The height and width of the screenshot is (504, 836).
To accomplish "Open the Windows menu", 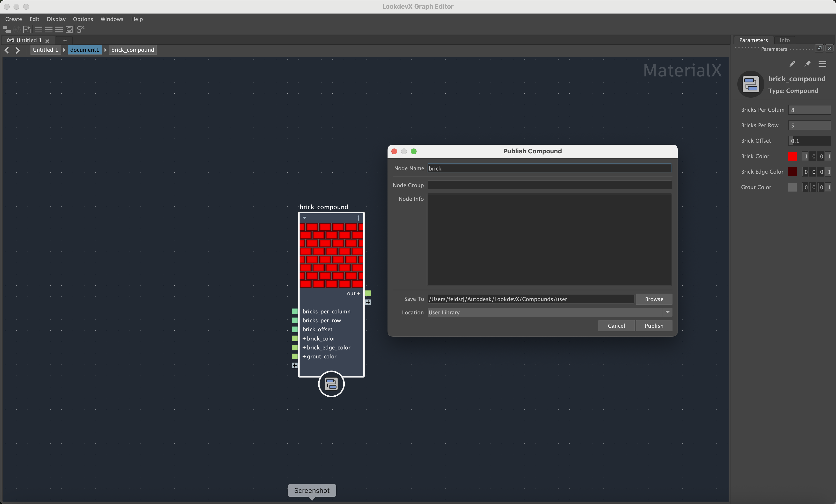I will 112,19.
